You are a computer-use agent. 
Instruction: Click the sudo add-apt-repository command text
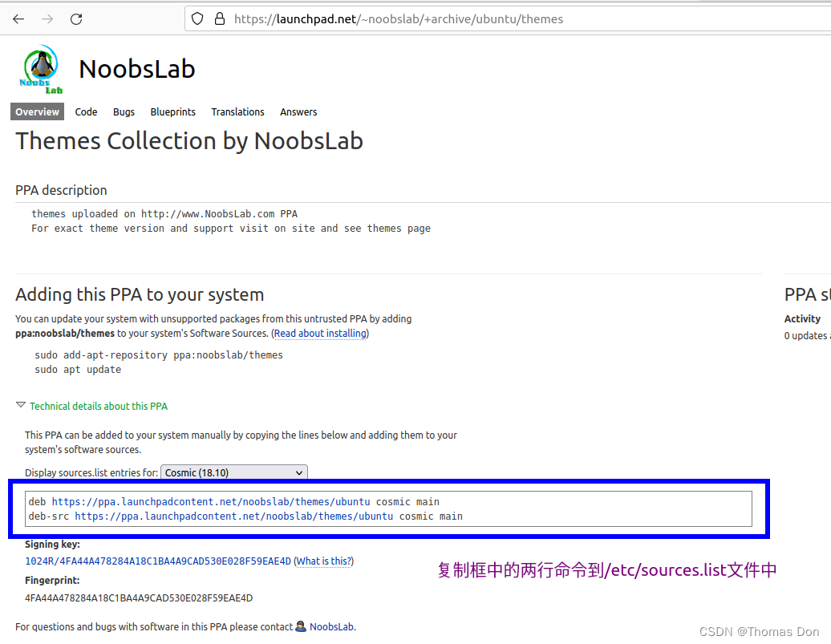(159, 355)
